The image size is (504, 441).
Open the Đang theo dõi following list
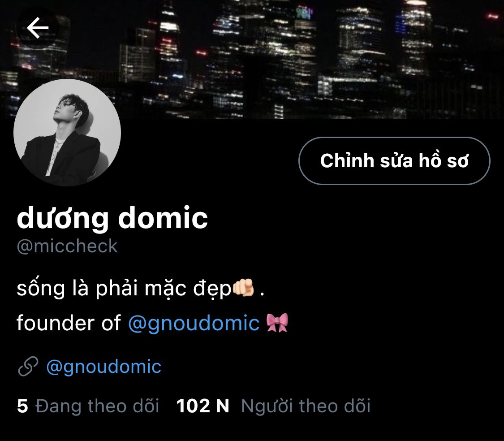click(x=97, y=406)
